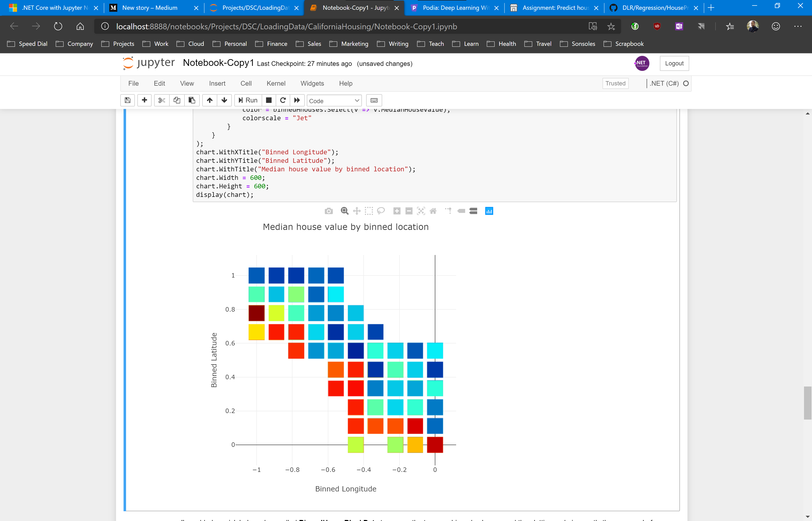The image size is (812, 521).
Task: Switch hover mode to compare data
Action: click(473, 211)
